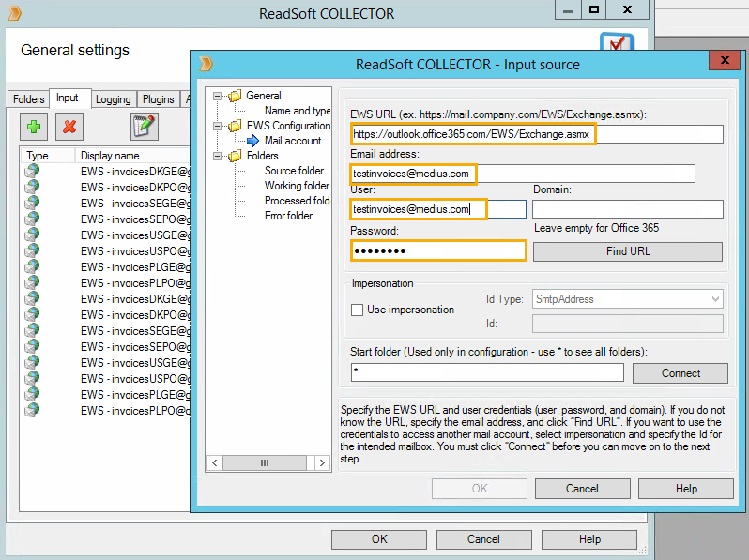
Task: Click the green plus add input icon
Action: coord(34,127)
